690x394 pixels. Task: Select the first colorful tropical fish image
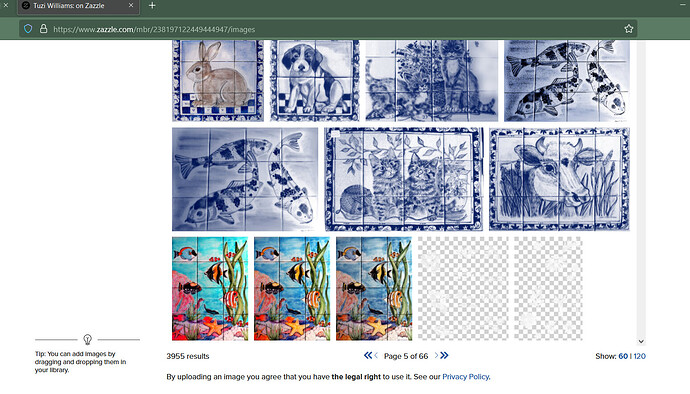click(210, 289)
